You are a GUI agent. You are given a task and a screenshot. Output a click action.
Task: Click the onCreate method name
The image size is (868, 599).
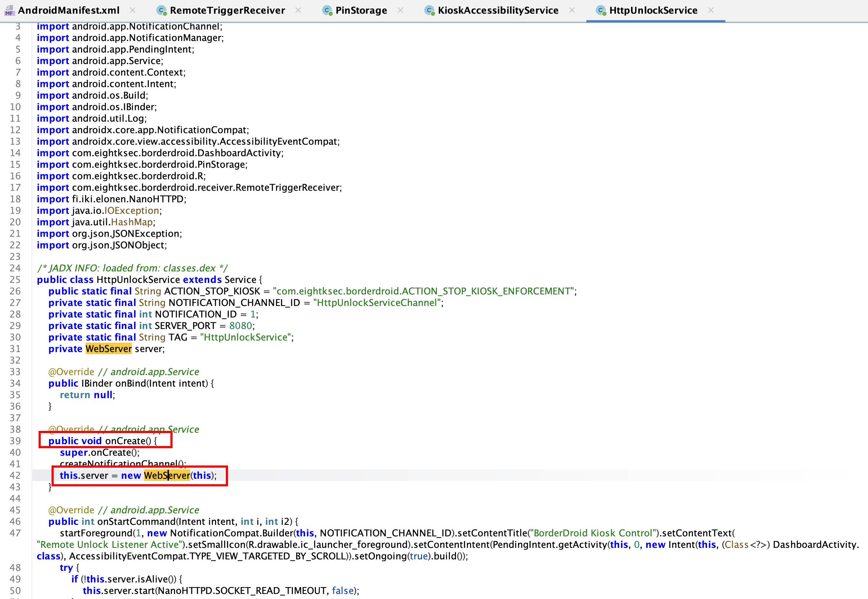(125, 441)
